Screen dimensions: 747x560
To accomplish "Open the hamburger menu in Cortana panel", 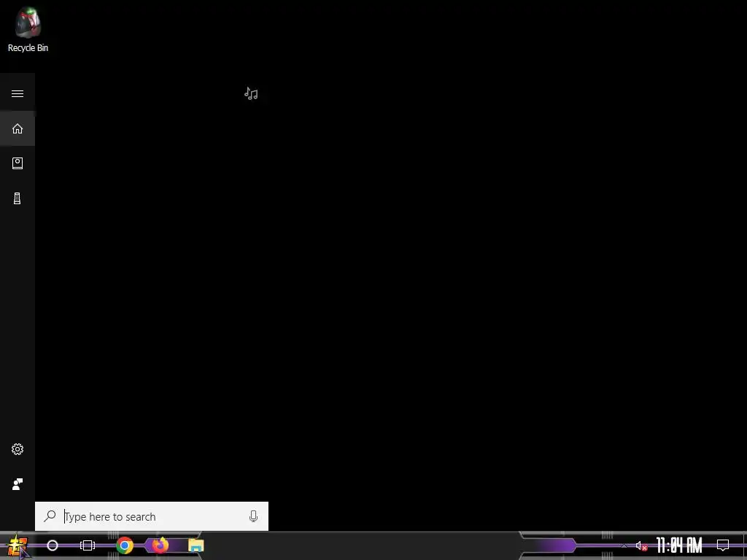I will point(18,93).
